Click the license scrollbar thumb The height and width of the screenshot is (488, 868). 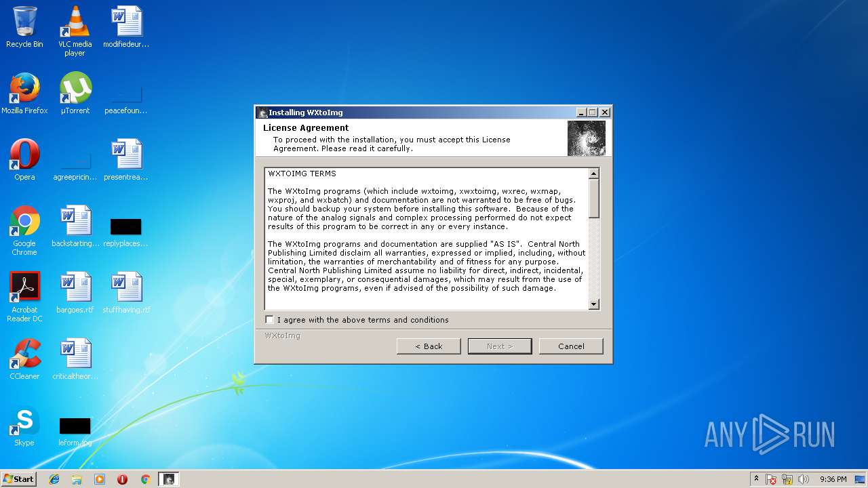(594, 199)
